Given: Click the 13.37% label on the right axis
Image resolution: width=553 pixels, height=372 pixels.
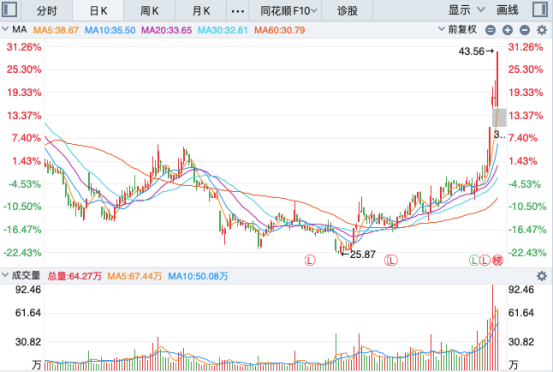Looking at the screenshot, I should tap(526, 116).
